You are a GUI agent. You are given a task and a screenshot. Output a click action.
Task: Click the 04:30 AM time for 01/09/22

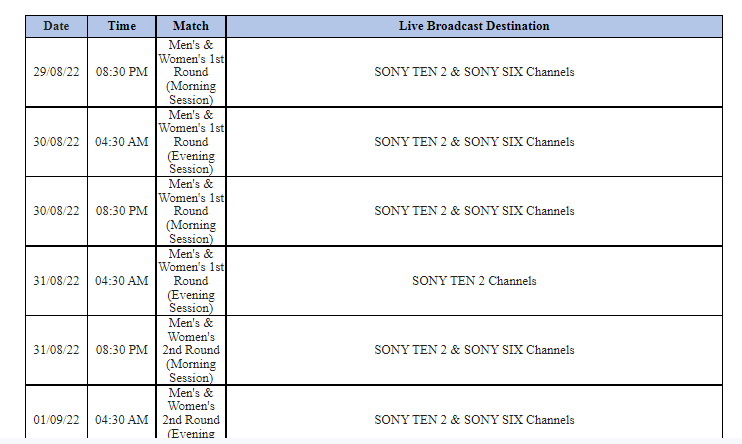click(122, 419)
